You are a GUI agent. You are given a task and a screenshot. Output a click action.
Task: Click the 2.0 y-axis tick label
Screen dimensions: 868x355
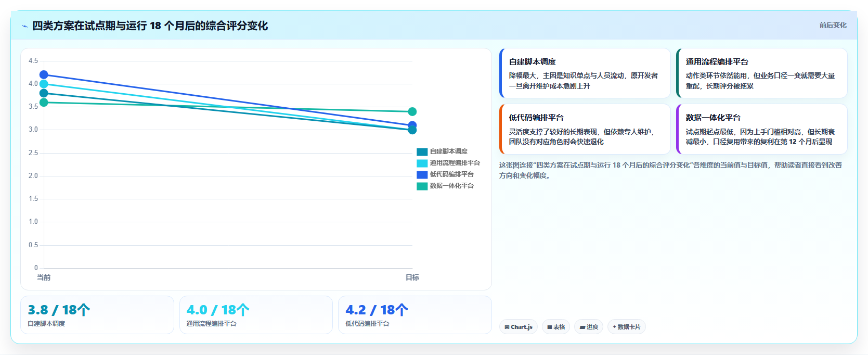click(33, 176)
